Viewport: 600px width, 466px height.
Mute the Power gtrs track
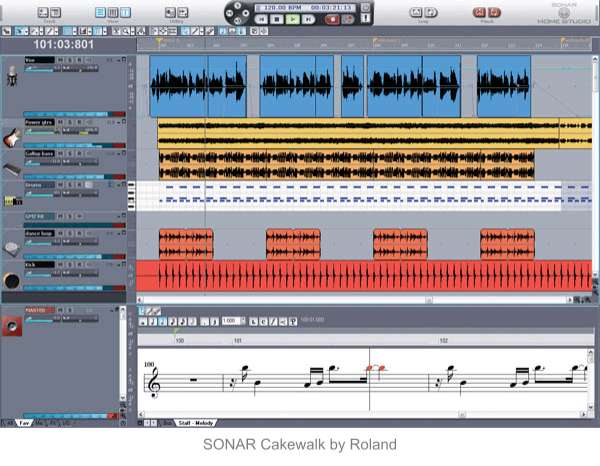click(60, 122)
